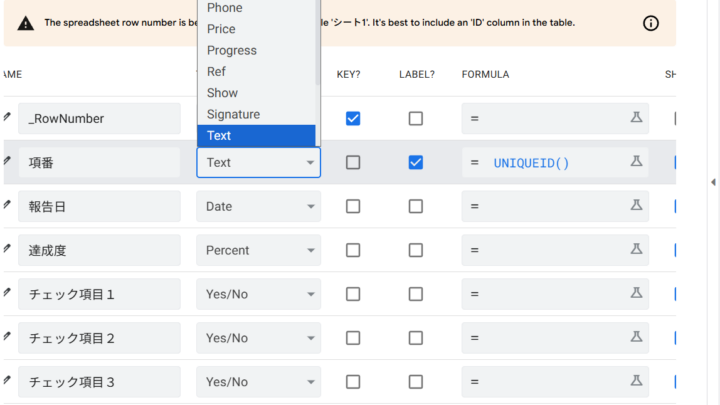Click the pencil edit icon for チェック項目1
This screenshot has width=720, height=405.
[8, 294]
